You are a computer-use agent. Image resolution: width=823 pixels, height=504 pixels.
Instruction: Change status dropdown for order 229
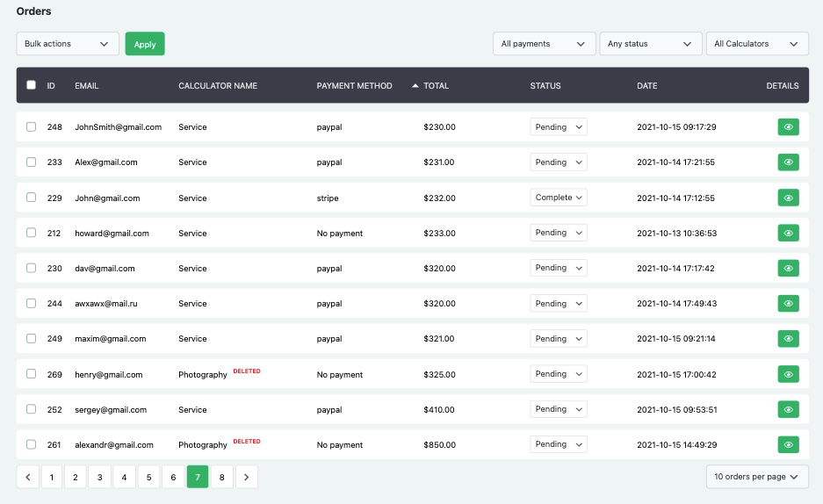559,198
